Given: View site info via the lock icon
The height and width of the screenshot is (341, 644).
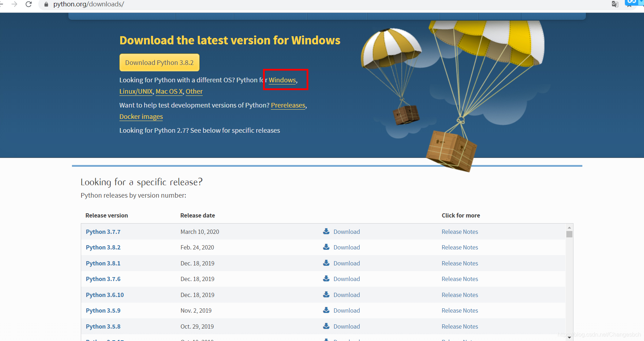Looking at the screenshot, I should [x=46, y=4].
